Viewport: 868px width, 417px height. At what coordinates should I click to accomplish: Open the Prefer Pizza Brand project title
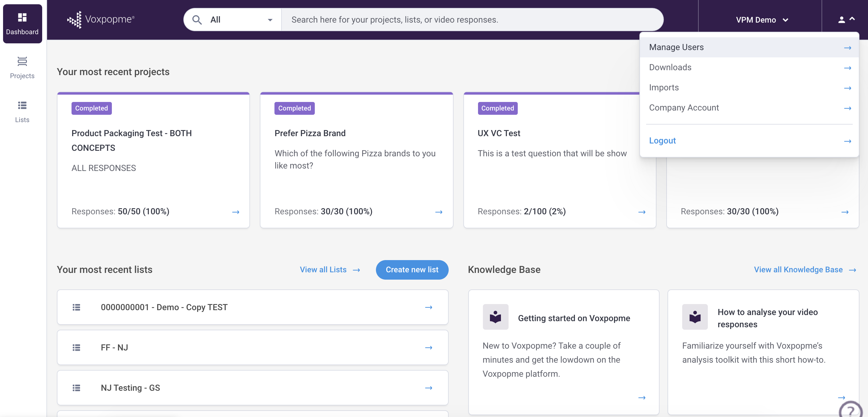[x=310, y=133]
